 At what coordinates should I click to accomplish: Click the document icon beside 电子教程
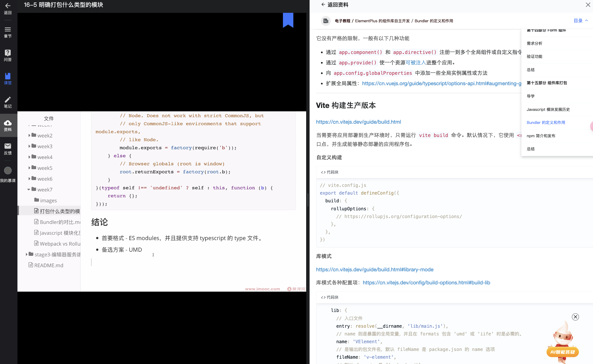(x=326, y=21)
